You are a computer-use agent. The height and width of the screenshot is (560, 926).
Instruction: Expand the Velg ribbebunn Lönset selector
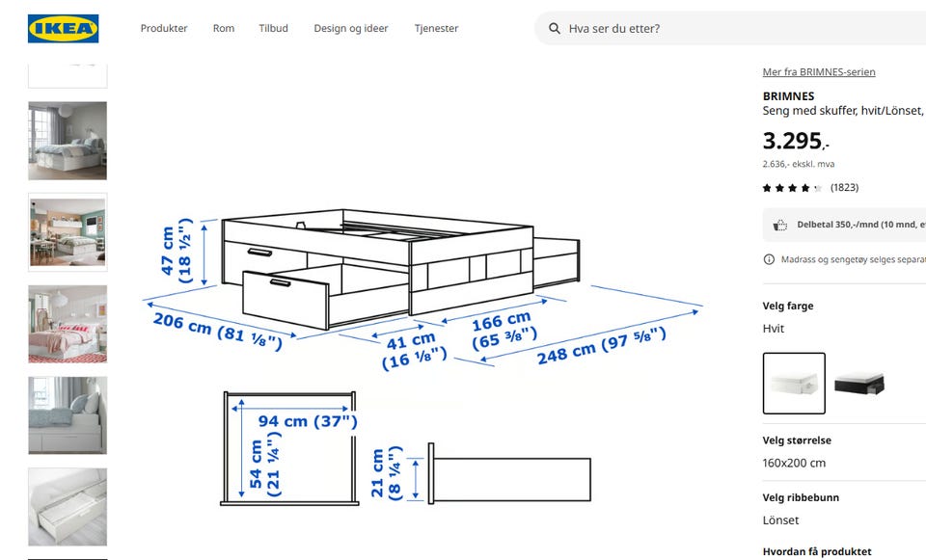point(839,511)
